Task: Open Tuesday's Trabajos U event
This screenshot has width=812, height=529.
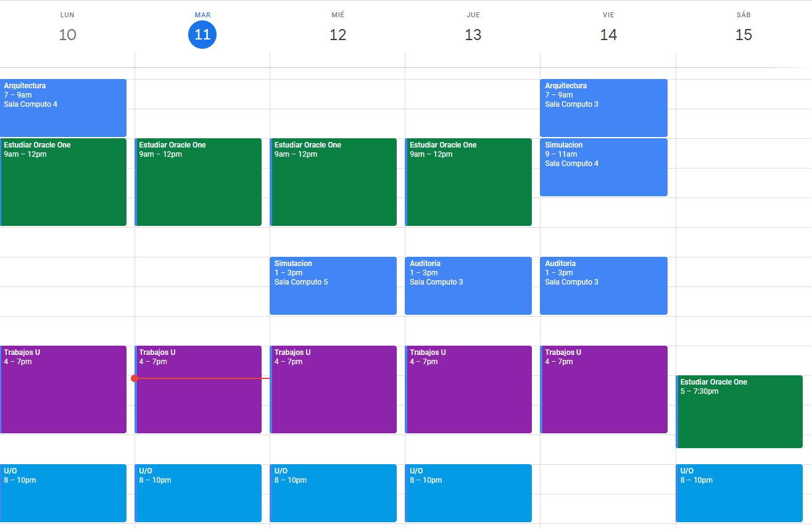Action: [x=198, y=389]
